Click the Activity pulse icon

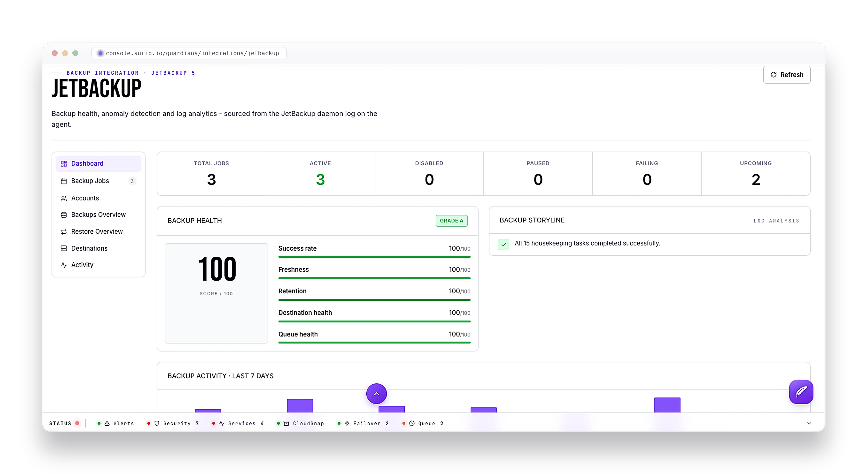pyautogui.click(x=64, y=265)
